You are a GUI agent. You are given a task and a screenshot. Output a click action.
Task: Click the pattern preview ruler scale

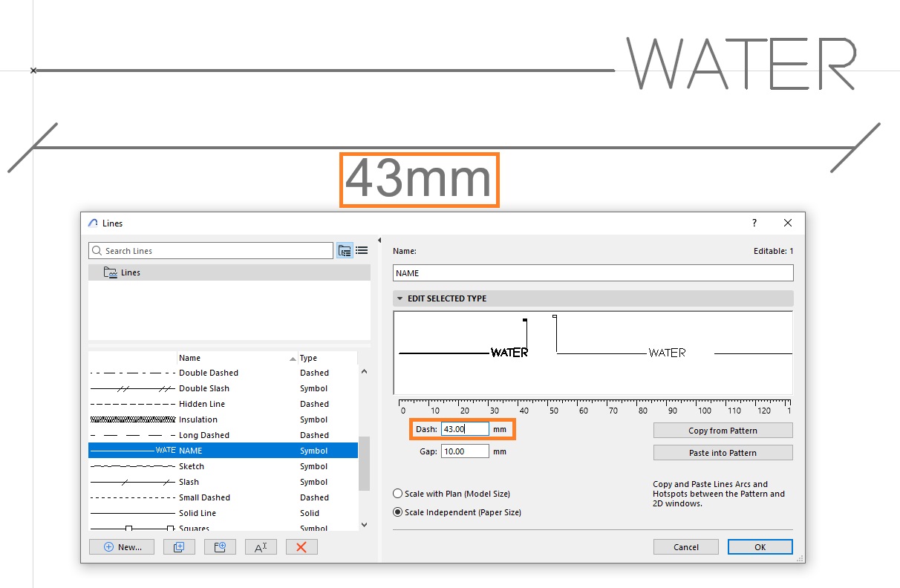click(x=596, y=405)
